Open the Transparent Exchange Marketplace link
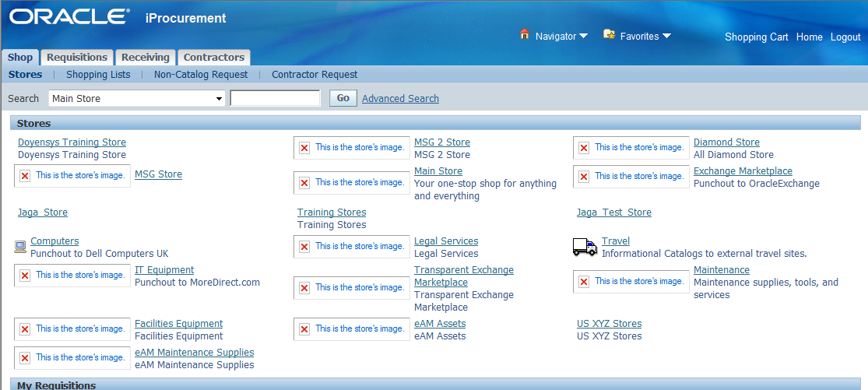The height and width of the screenshot is (390, 868). (464, 276)
